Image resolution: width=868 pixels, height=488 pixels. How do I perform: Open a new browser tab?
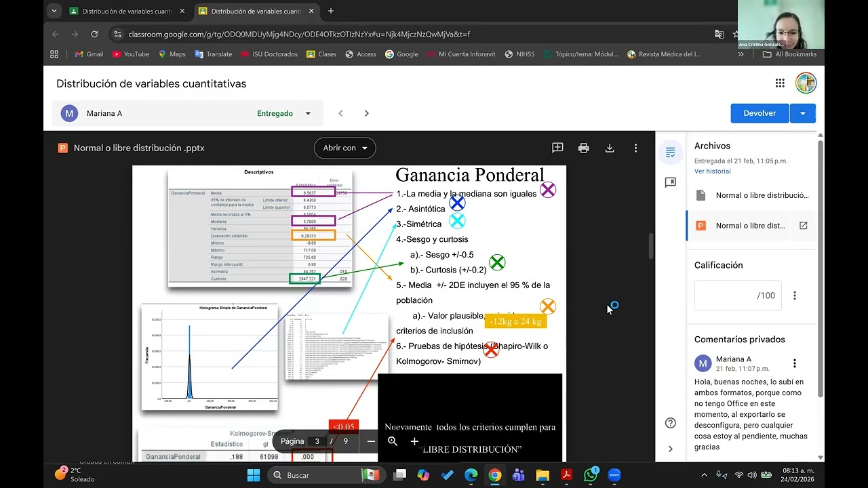pyautogui.click(x=331, y=11)
